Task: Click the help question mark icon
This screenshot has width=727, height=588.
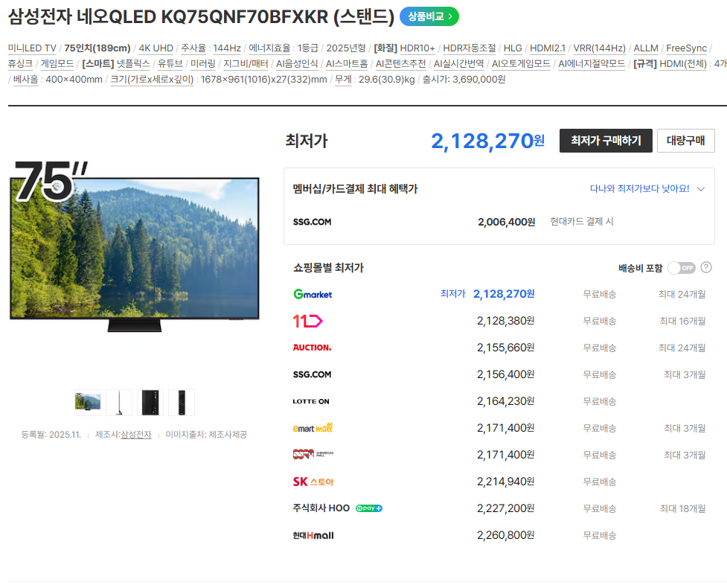Action: coord(706,267)
